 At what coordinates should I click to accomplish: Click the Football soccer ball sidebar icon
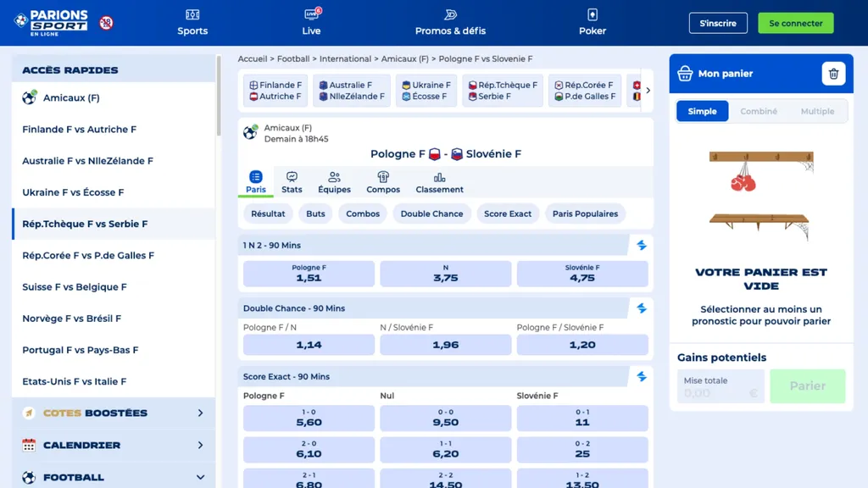point(28,477)
